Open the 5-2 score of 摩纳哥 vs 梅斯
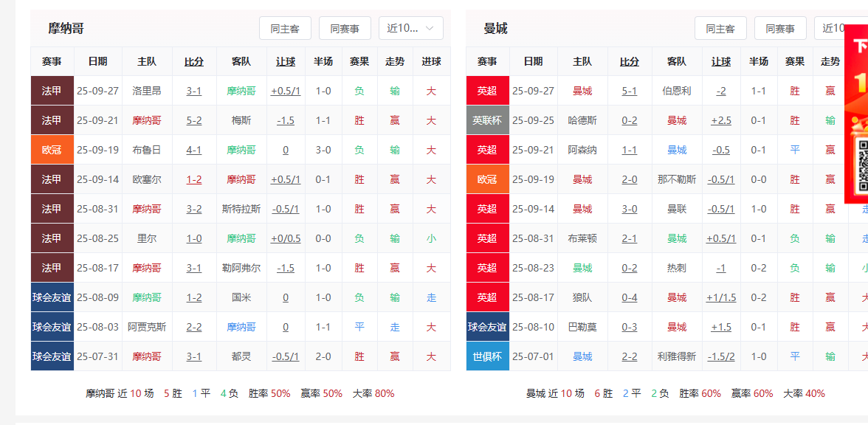Screen dimensions: 868x425 click(x=194, y=120)
